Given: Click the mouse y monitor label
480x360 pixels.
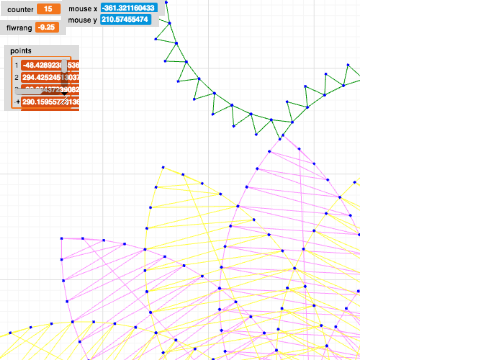Looking at the screenshot, I should point(82,20).
